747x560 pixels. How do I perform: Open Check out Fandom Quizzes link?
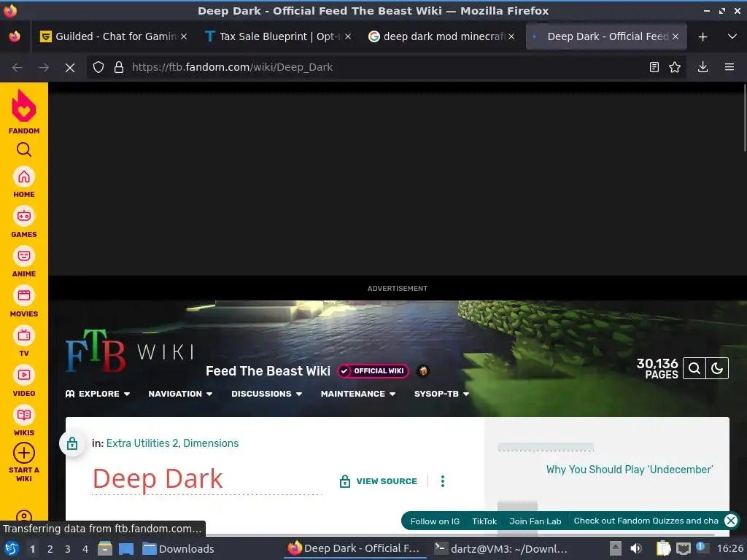coord(646,521)
